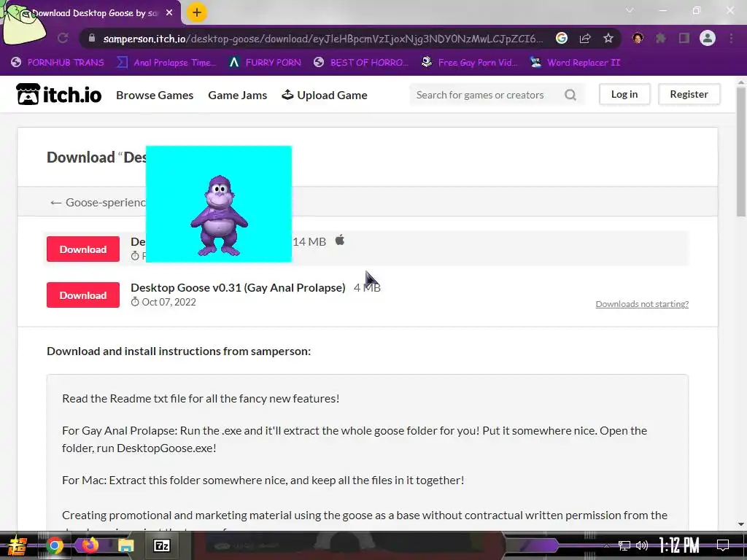Click the scrollbar down arrow
747x560 pixels.
point(741,524)
